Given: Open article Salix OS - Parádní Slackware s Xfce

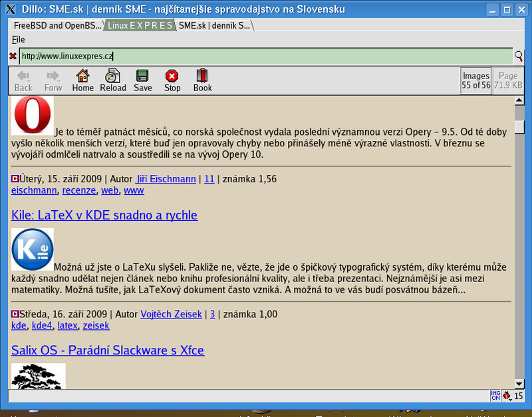Looking at the screenshot, I should tap(108, 350).
